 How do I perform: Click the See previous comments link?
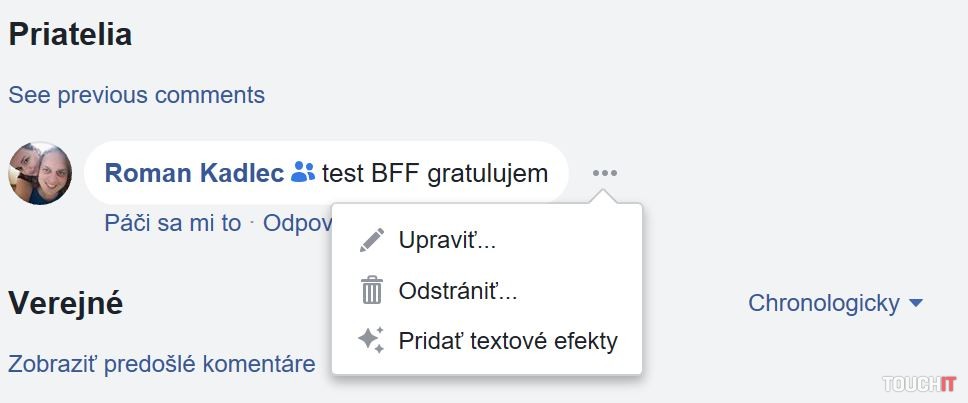[136, 95]
